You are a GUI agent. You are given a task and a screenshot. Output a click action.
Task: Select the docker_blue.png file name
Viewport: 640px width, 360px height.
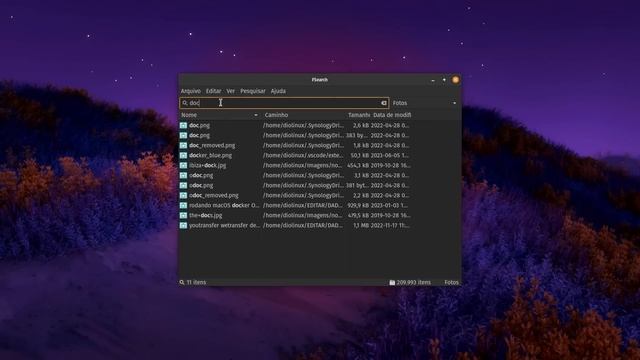pos(210,156)
